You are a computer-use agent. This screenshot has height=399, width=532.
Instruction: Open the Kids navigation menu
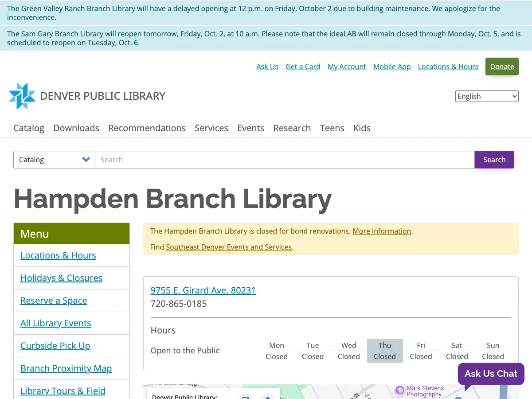[x=362, y=128]
